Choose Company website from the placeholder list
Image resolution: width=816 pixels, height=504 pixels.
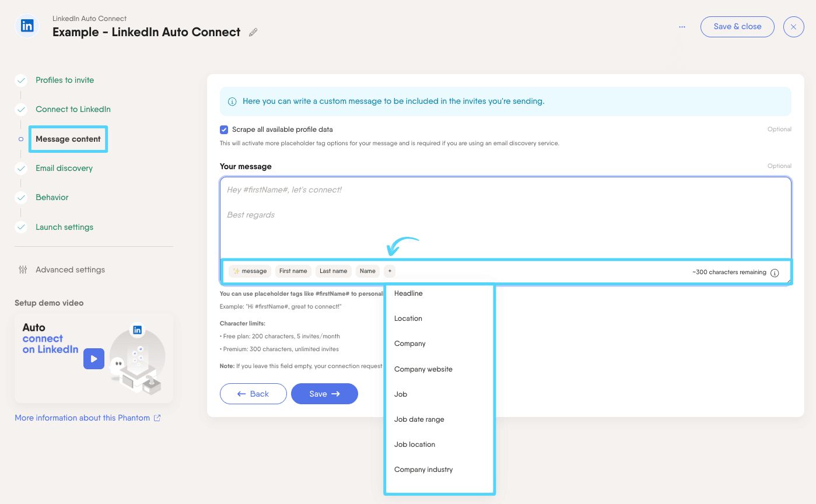[423, 369]
